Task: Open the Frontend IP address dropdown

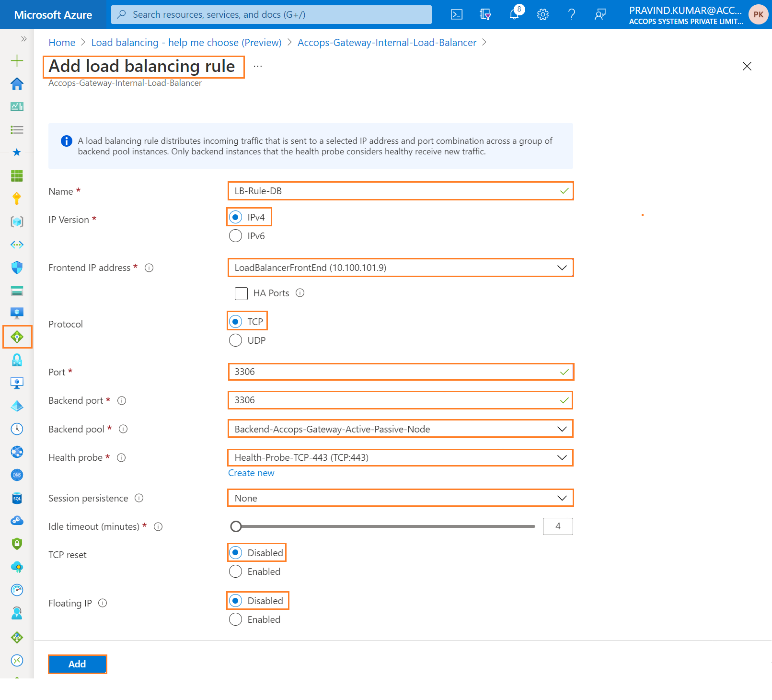Action: tap(401, 268)
